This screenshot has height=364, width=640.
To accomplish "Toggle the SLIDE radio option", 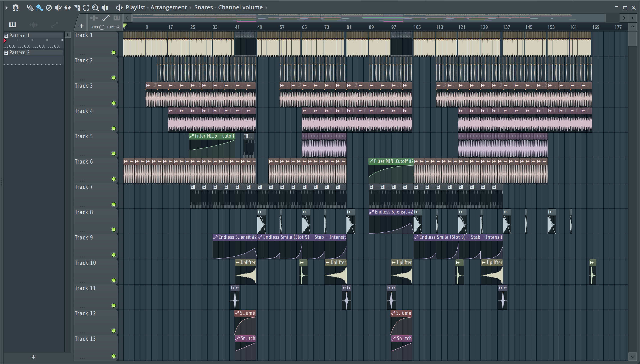I will (x=118, y=27).
